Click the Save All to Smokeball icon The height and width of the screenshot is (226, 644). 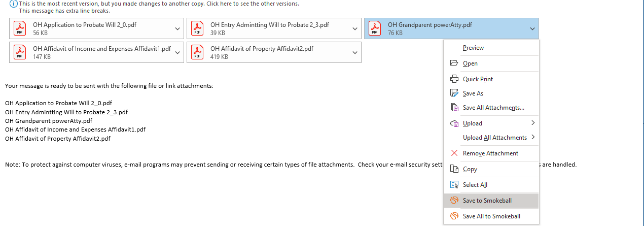454,216
